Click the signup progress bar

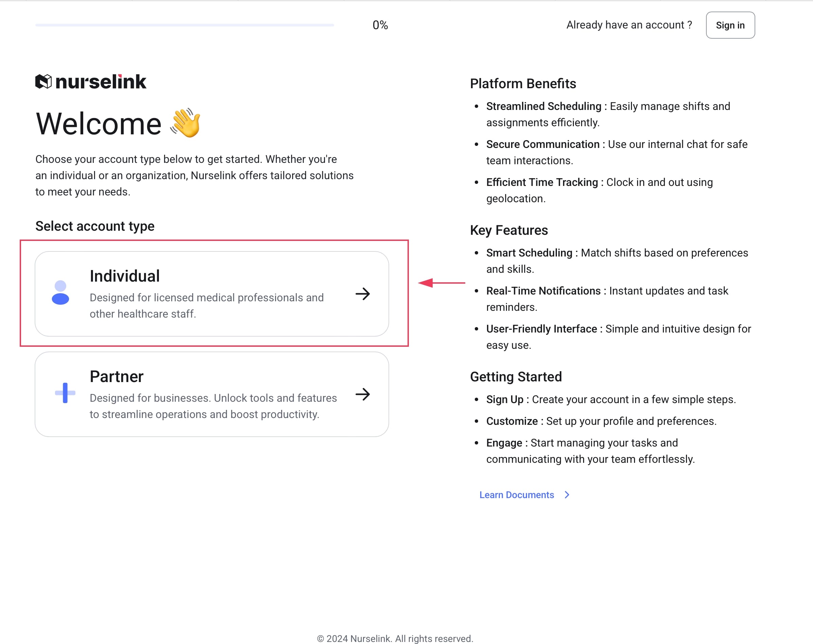[x=184, y=25]
